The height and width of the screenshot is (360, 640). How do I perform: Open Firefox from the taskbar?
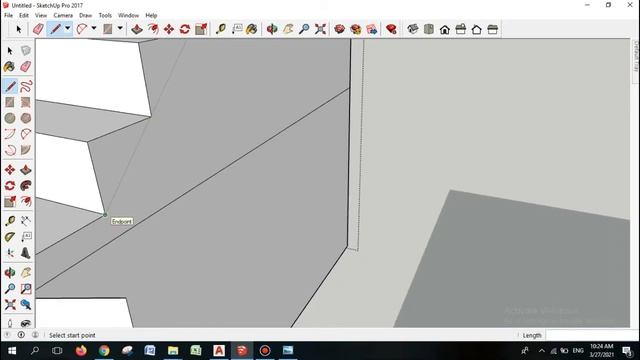81,351
